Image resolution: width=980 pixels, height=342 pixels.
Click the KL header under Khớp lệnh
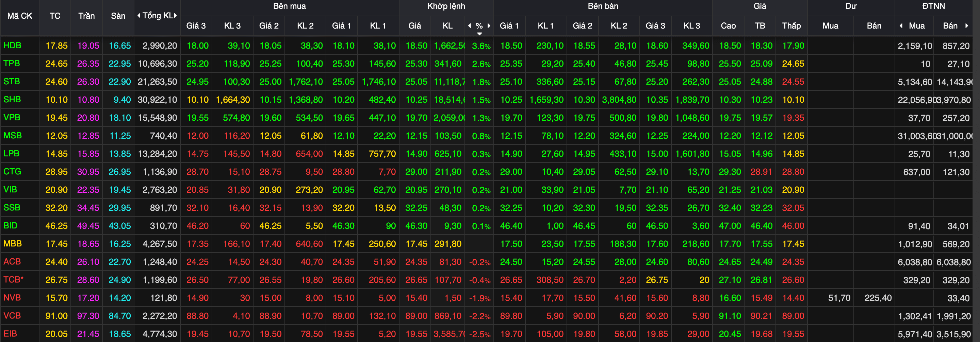tap(447, 26)
